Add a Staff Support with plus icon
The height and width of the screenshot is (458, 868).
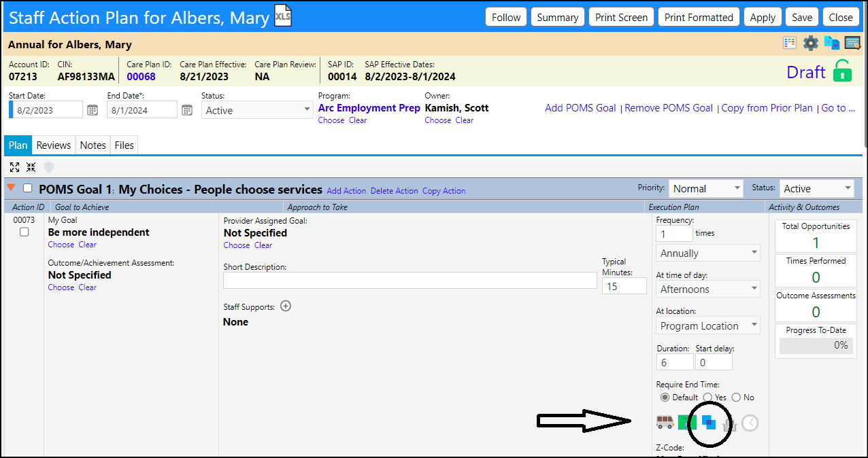286,306
